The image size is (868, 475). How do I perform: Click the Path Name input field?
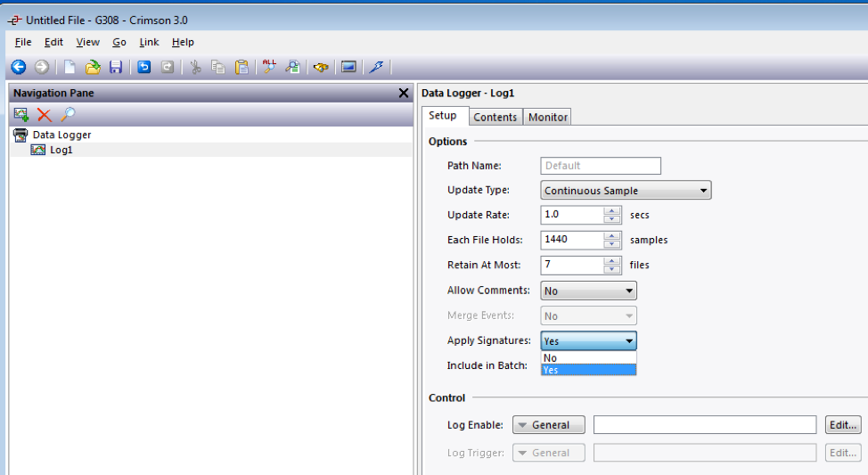coord(601,166)
